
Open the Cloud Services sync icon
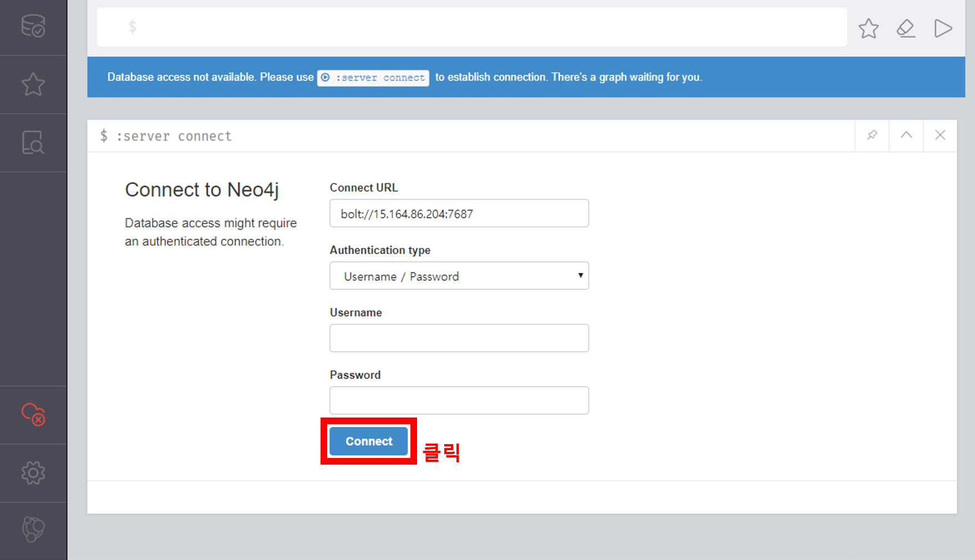[33, 414]
